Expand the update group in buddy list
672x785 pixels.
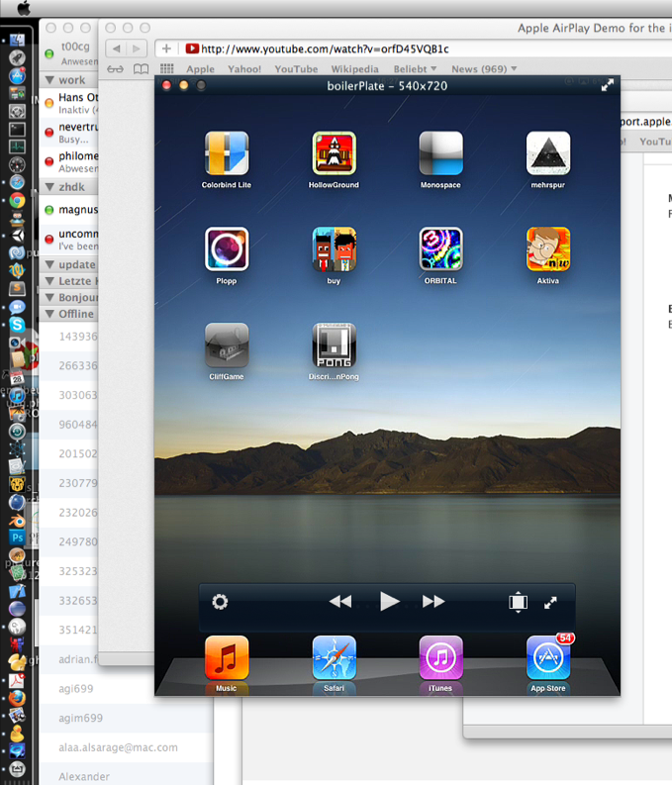point(49,264)
